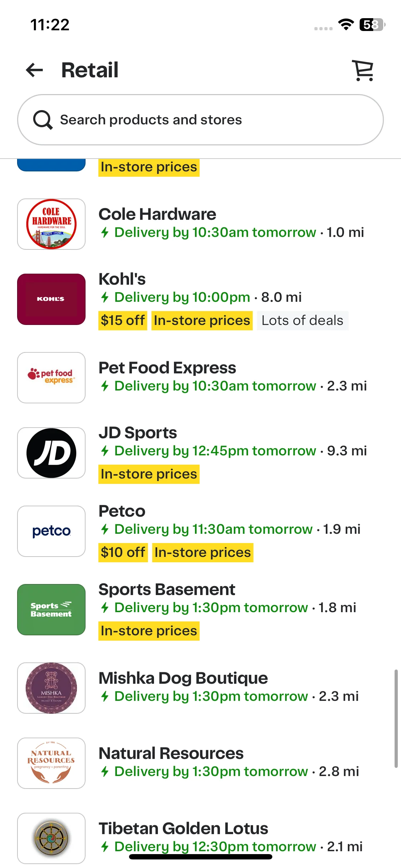Tap Kohl's $15 off badge

pos(123,320)
